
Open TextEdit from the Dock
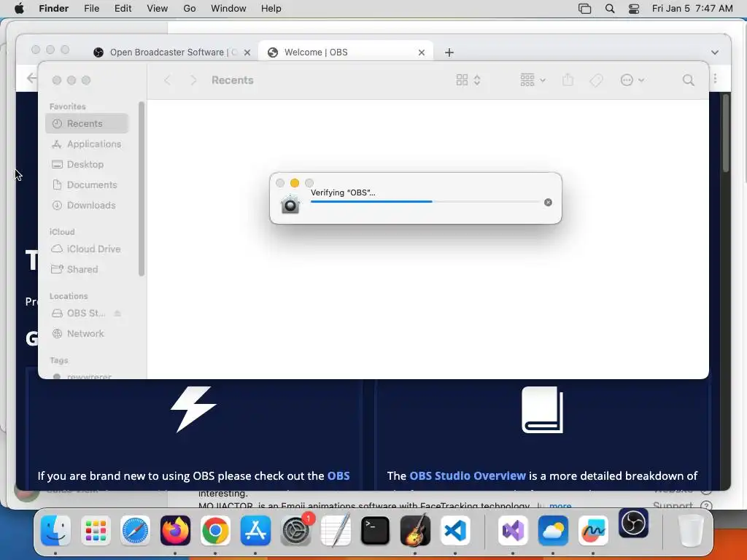point(336,531)
